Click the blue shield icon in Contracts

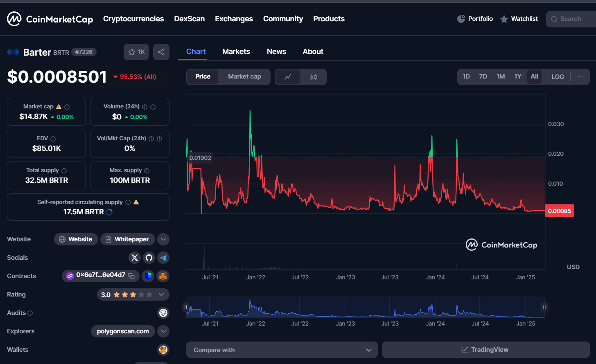(x=148, y=276)
